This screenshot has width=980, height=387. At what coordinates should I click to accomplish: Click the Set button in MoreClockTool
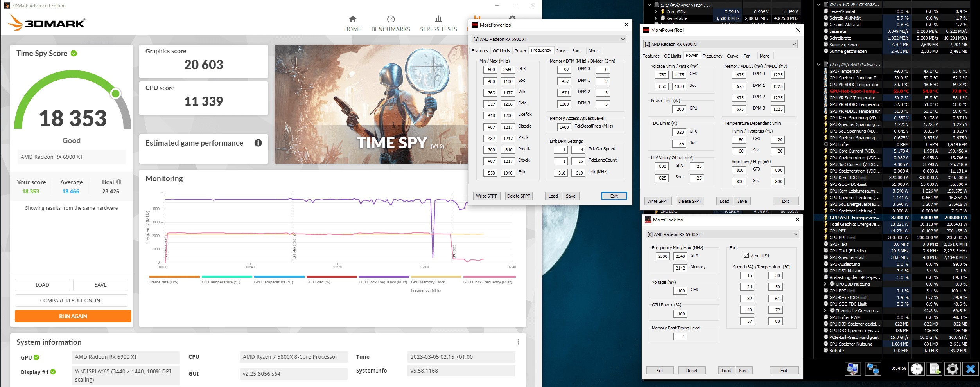pos(660,371)
